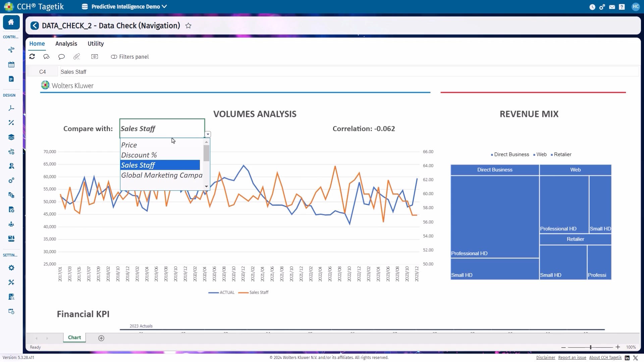Image resolution: width=644 pixels, height=362 pixels.
Task: Open the comment speech bubble icon
Action: [x=61, y=57]
